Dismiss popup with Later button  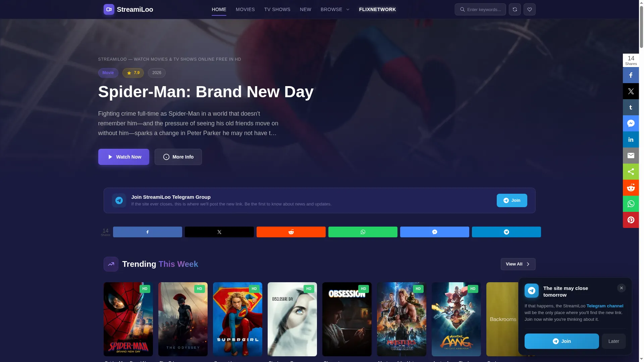click(x=614, y=341)
